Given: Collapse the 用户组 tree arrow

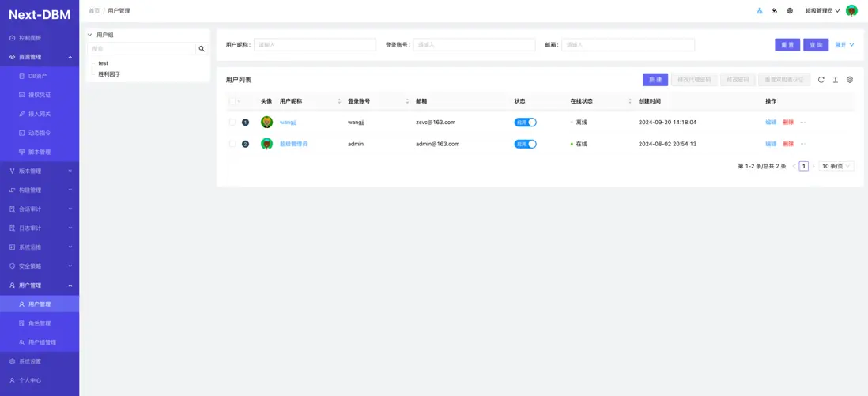Looking at the screenshot, I should tap(89, 35).
